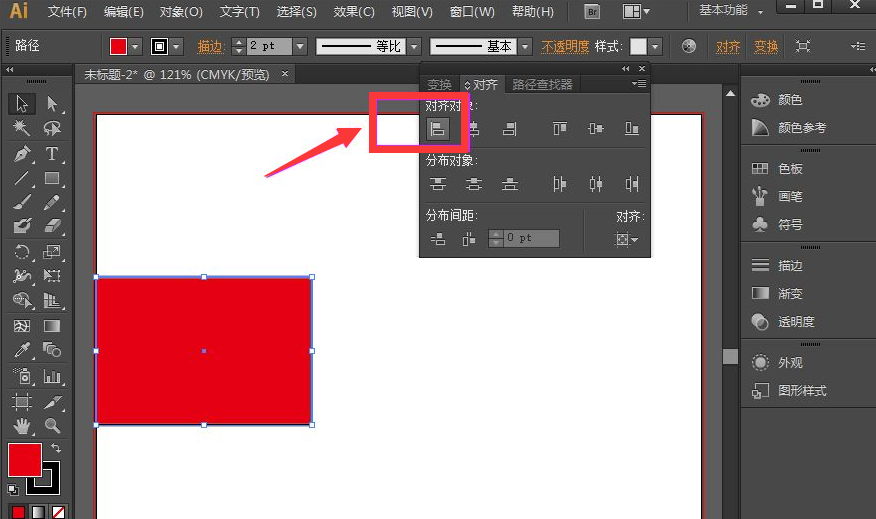Select the Scale tool

[52, 252]
